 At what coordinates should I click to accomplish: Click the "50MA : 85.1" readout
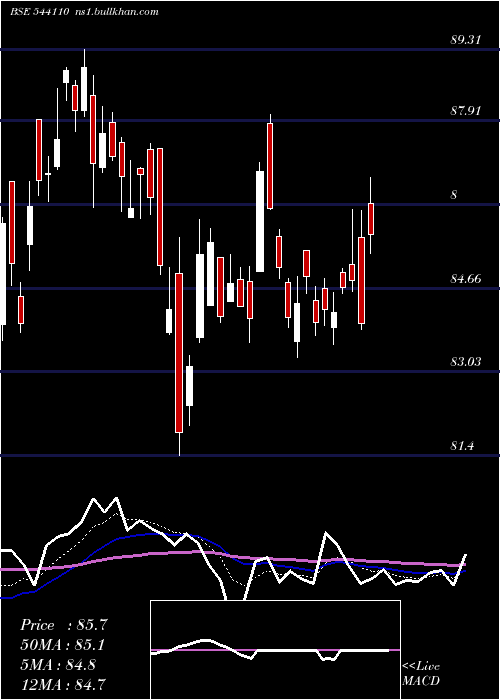click(63, 645)
